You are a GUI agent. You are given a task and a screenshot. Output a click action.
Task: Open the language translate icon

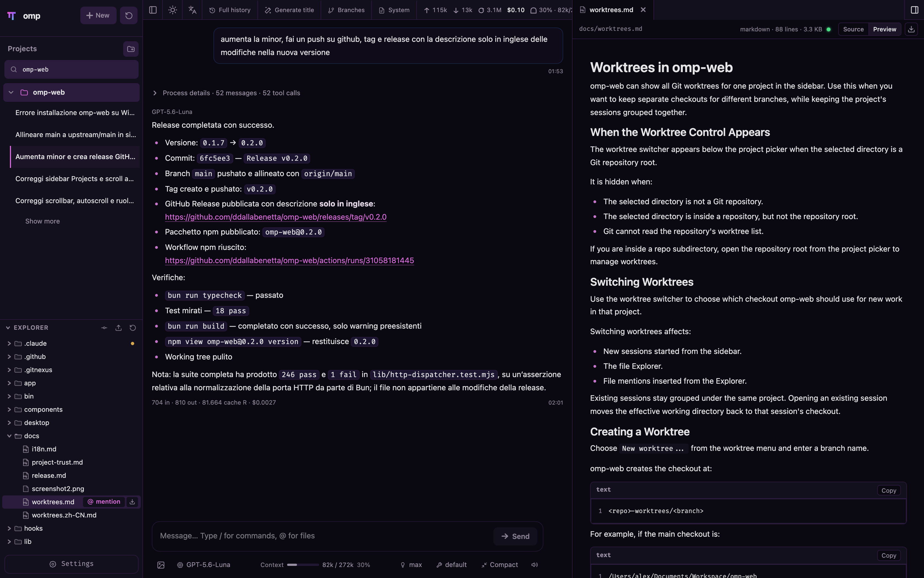[x=193, y=10]
